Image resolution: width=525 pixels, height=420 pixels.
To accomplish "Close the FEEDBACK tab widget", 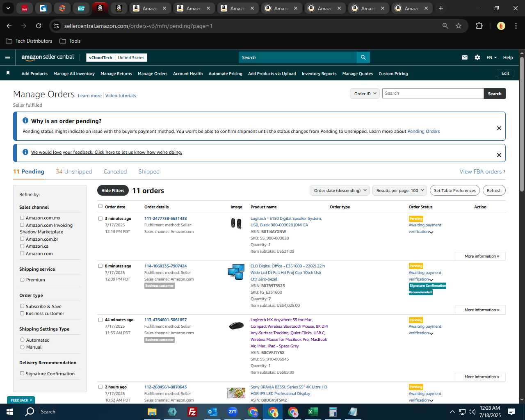I will coord(31,400).
